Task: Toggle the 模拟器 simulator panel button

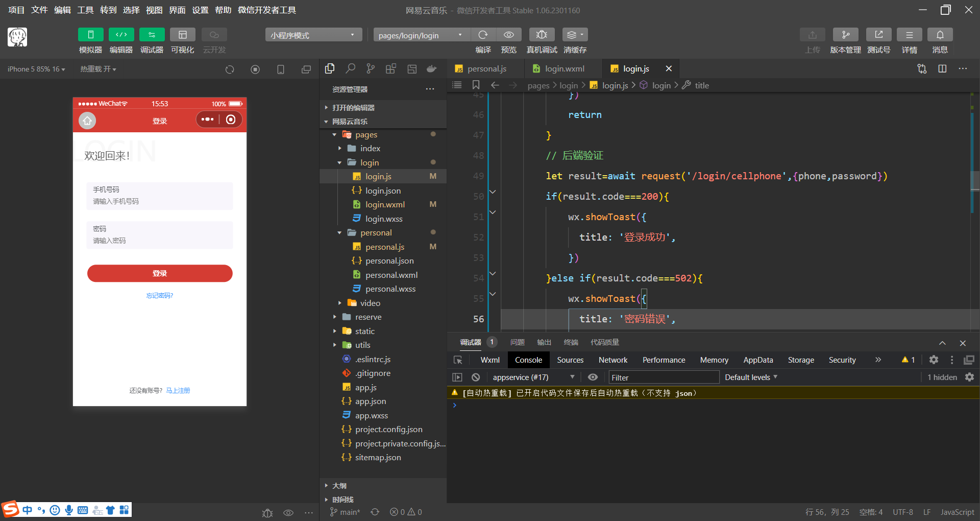Action: point(90,35)
